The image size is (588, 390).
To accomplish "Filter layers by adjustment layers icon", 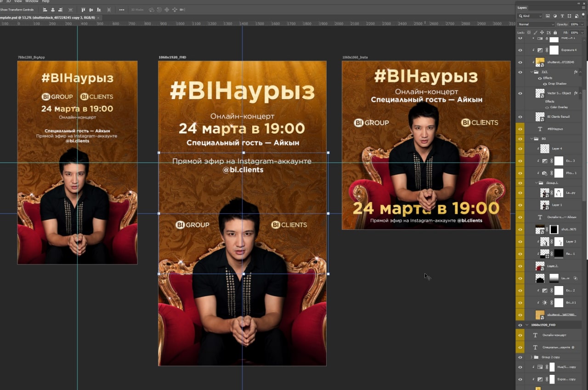I will (555, 16).
